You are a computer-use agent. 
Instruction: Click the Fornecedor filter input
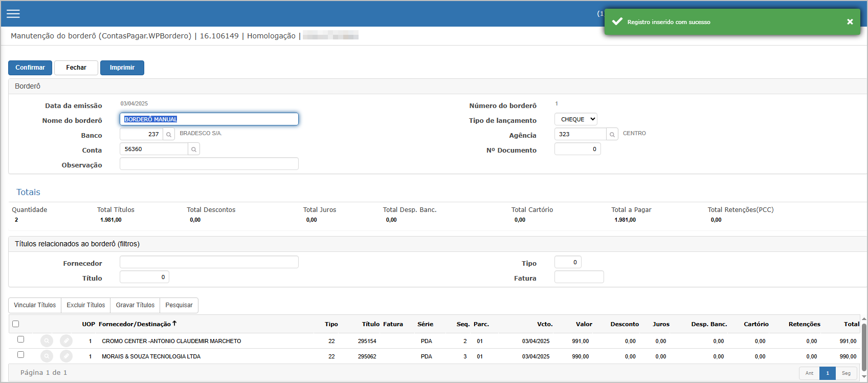(x=209, y=262)
